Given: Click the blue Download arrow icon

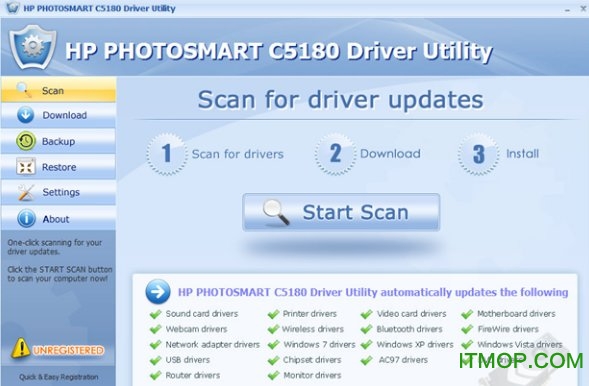Looking at the screenshot, I should [x=26, y=115].
